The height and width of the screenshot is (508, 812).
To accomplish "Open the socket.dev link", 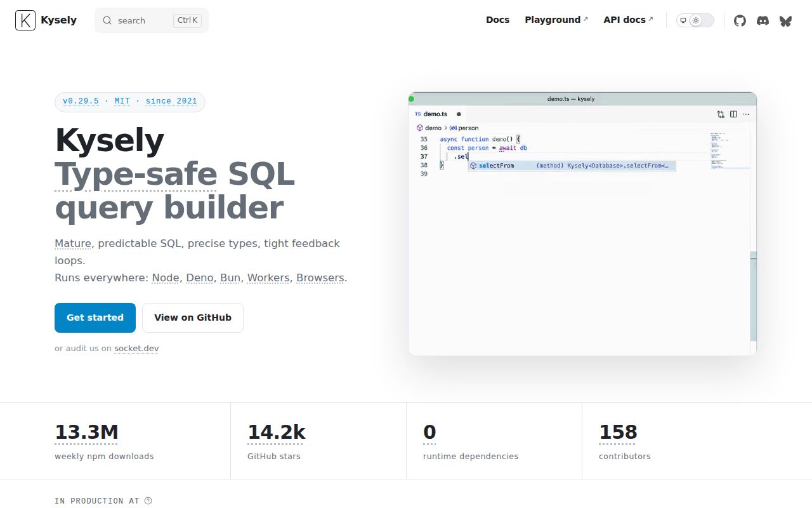I will tap(136, 348).
